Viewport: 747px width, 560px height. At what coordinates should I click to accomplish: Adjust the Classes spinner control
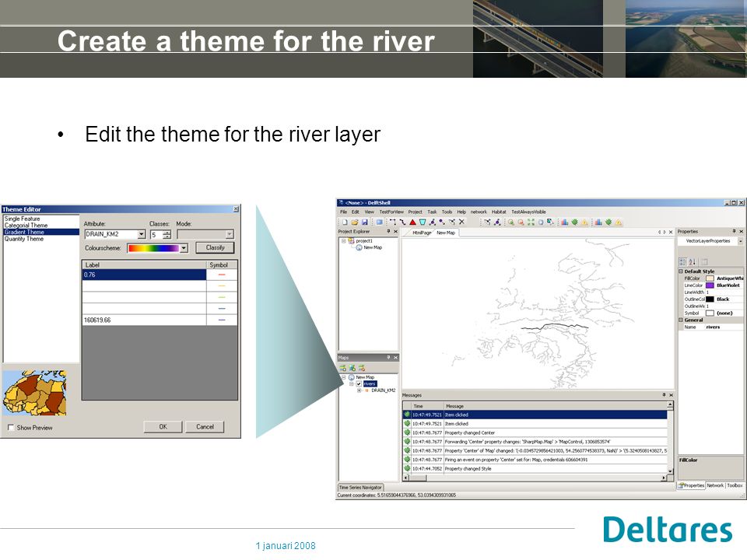167,234
